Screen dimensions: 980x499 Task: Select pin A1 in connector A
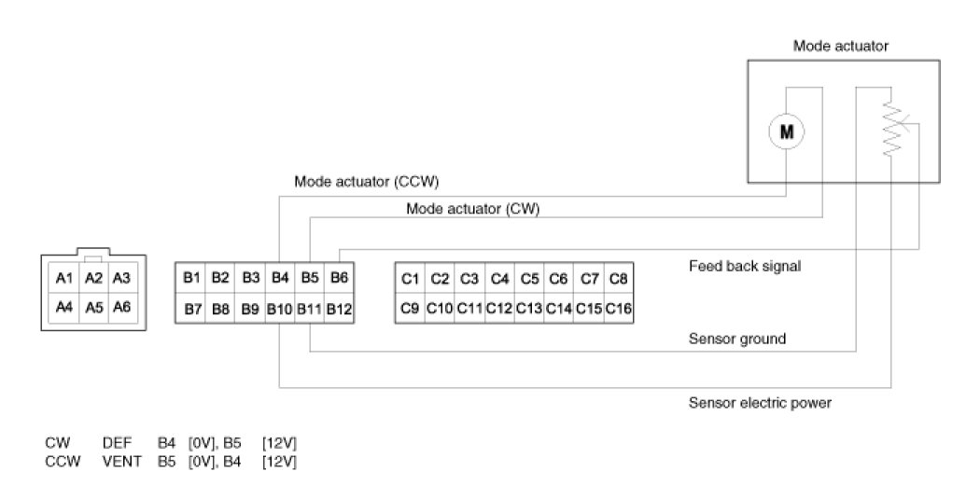click(x=63, y=277)
